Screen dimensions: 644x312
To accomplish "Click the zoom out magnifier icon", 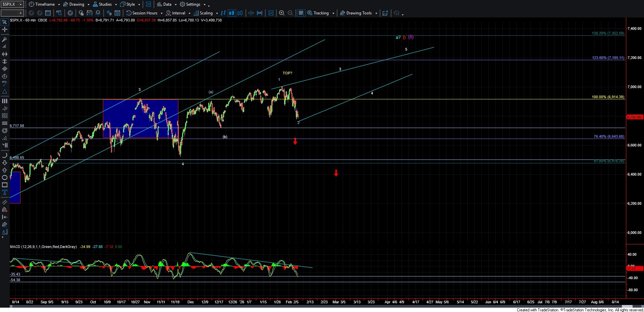I will pyautogui.click(x=290, y=13).
